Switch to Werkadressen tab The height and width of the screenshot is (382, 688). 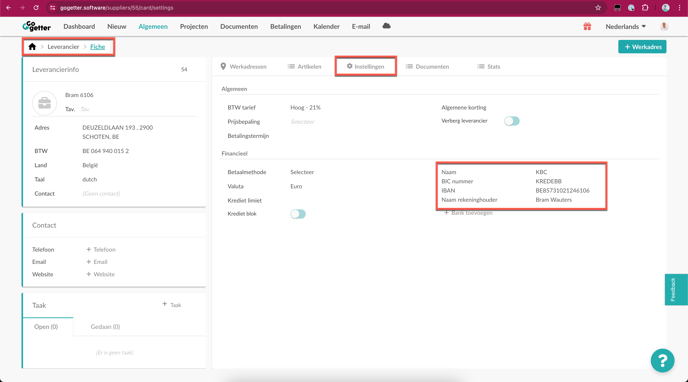(x=244, y=66)
